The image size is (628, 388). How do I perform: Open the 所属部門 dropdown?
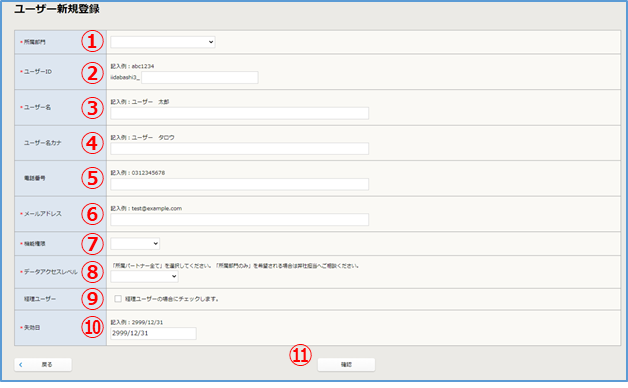(163, 42)
